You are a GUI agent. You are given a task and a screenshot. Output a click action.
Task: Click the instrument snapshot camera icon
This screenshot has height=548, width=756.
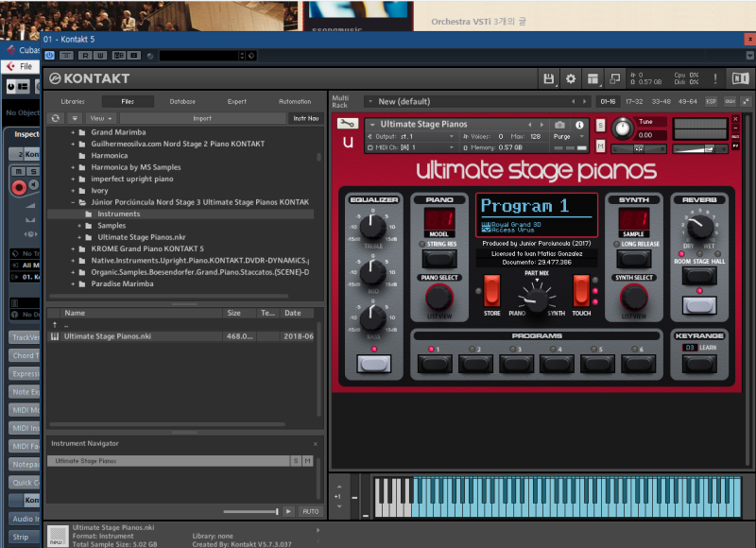pyautogui.click(x=559, y=125)
